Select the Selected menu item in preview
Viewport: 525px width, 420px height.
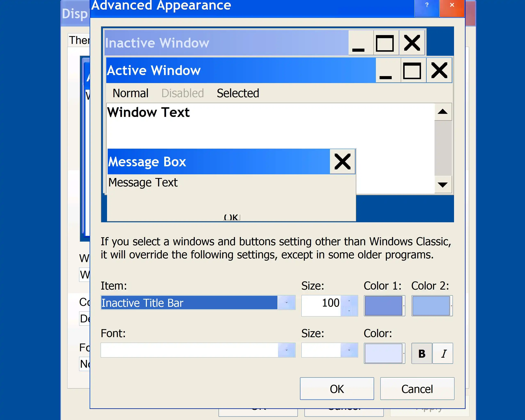[x=238, y=93]
